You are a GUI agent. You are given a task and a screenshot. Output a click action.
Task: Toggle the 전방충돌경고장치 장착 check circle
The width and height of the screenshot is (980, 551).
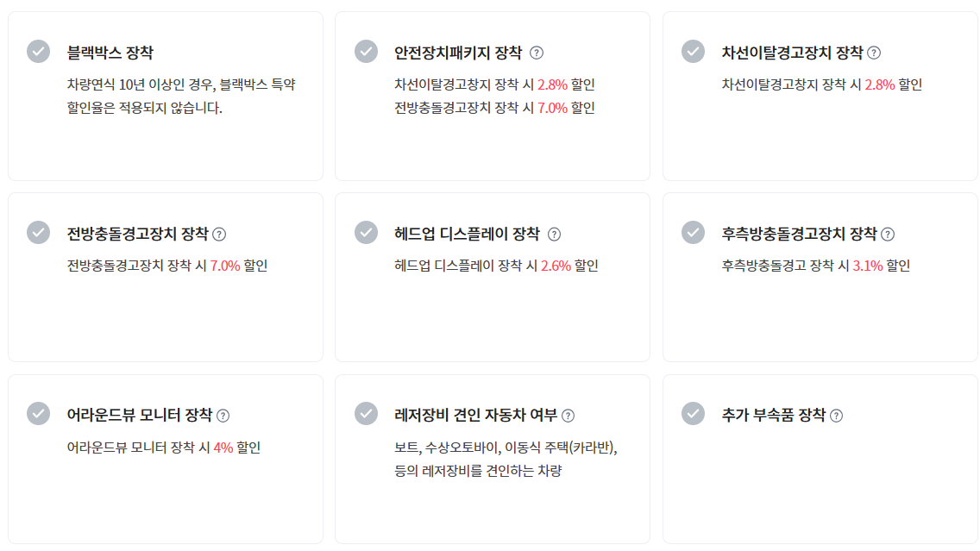click(38, 233)
